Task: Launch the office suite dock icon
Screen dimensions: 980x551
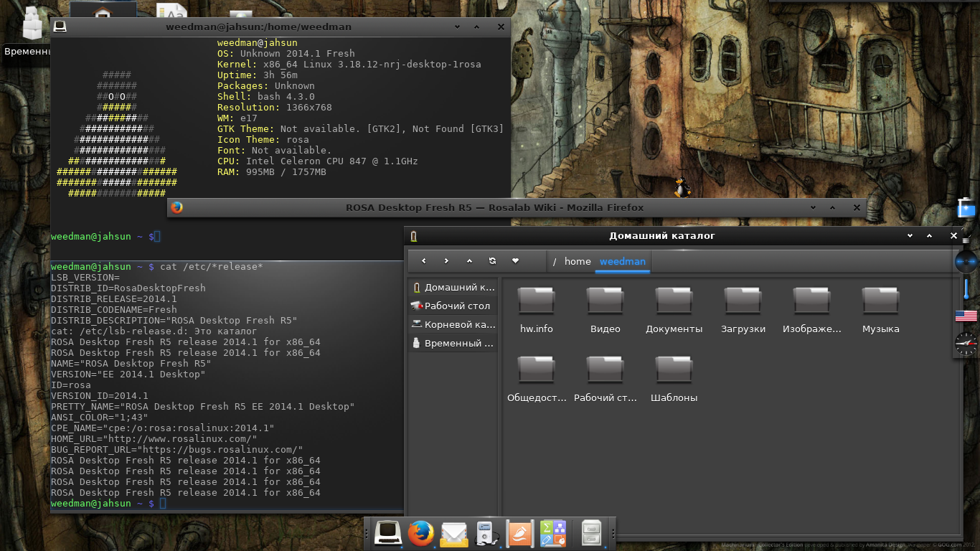Action: (x=520, y=534)
